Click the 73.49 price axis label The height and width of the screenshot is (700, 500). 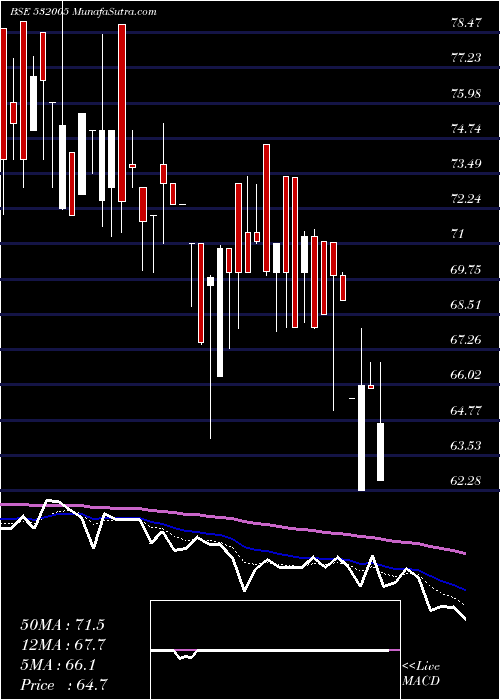467,164
